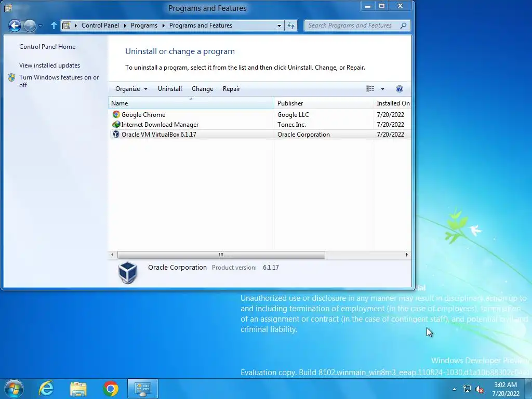Image resolution: width=532 pixels, height=399 pixels.
Task: Click the large VirtualBox cube in details pane
Action: 128,272
